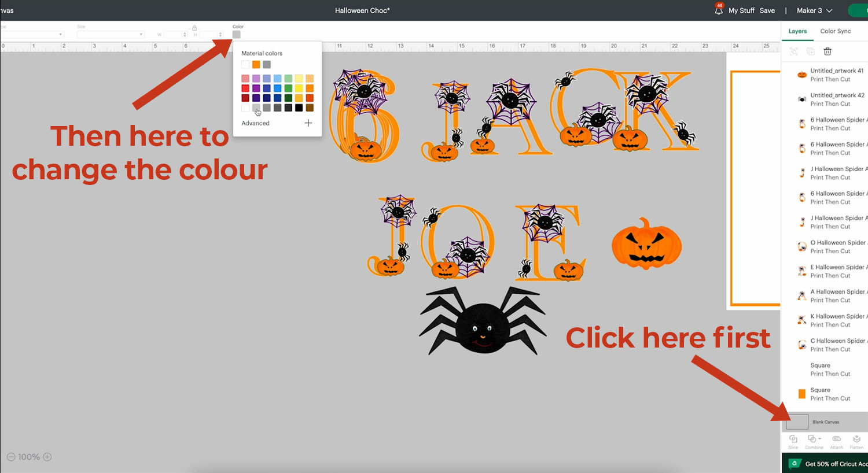
Task: Open My Stuff in top bar
Action: coord(741,10)
